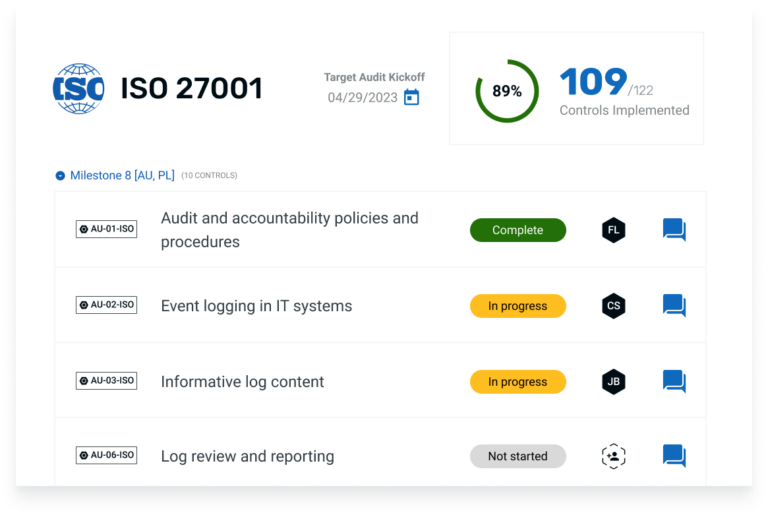Change In progress status for Event logging
768x515 pixels.
(x=518, y=306)
